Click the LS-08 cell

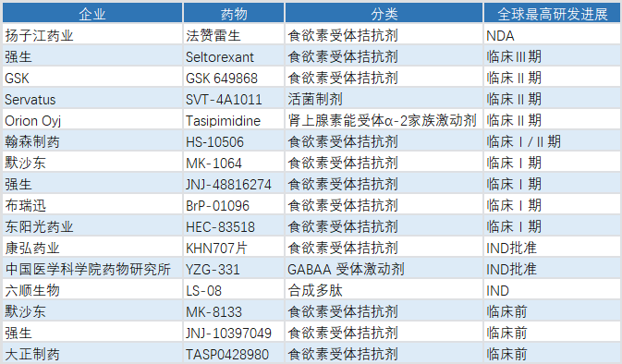pyautogui.click(x=234, y=290)
